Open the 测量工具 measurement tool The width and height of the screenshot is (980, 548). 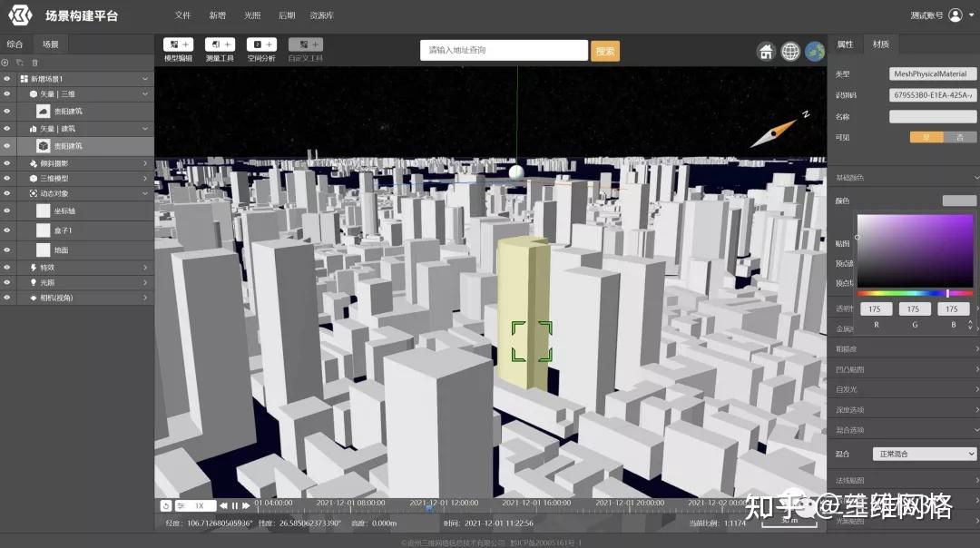coord(220,49)
